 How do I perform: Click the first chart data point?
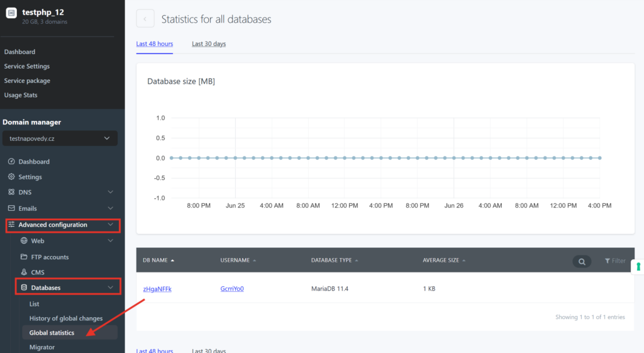[x=172, y=158]
